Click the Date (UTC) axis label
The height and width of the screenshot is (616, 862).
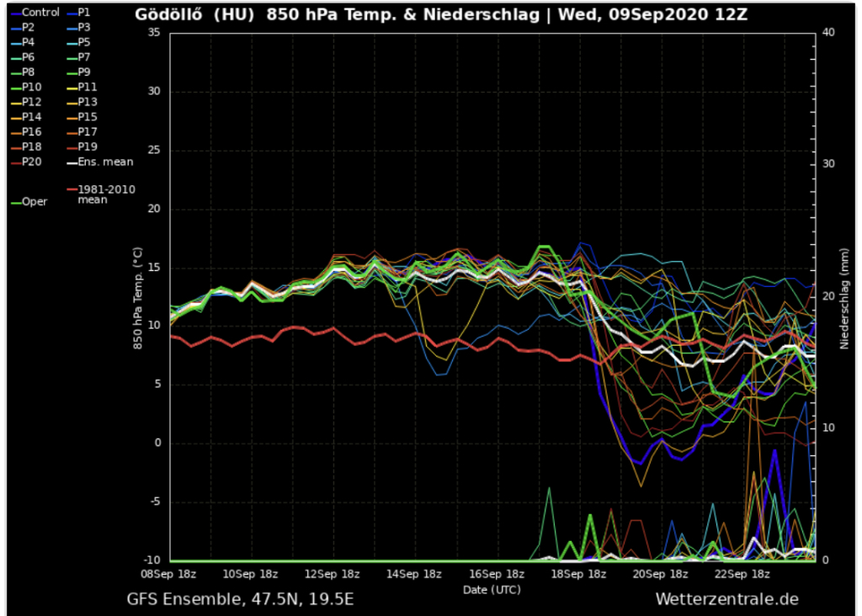(x=492, y=590)
